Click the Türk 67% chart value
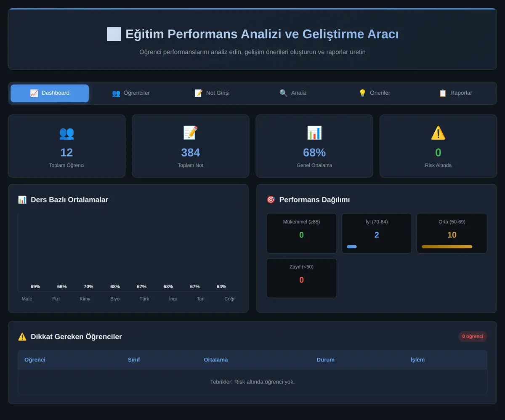Viewport: 505px width, 420px height. [x=142, y=287]
